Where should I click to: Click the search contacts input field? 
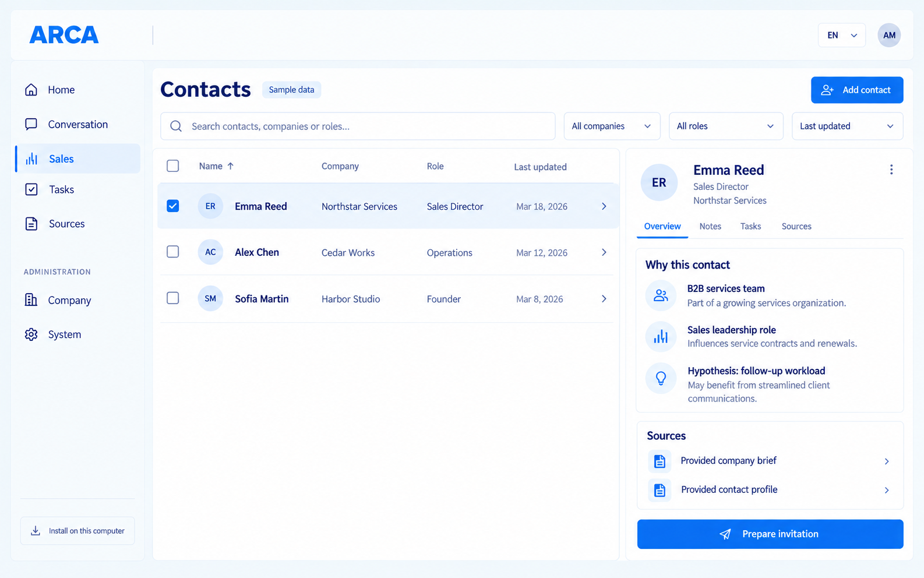358,126
